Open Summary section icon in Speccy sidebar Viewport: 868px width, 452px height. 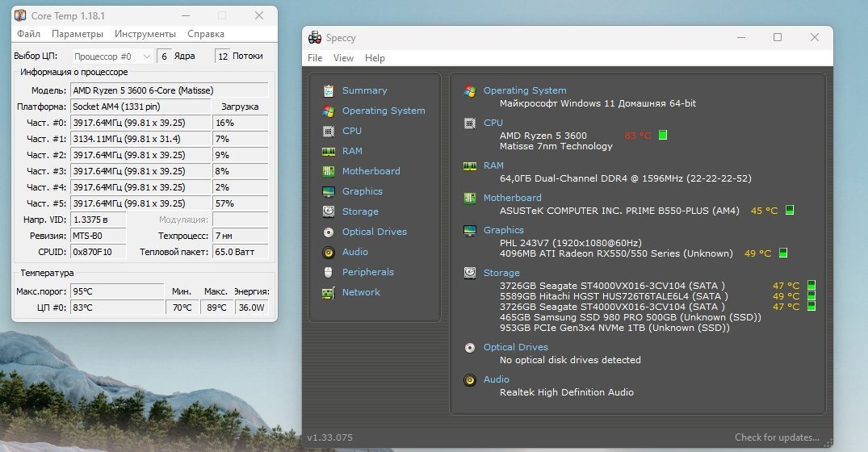pyautogui.click(x=329, y=90)
